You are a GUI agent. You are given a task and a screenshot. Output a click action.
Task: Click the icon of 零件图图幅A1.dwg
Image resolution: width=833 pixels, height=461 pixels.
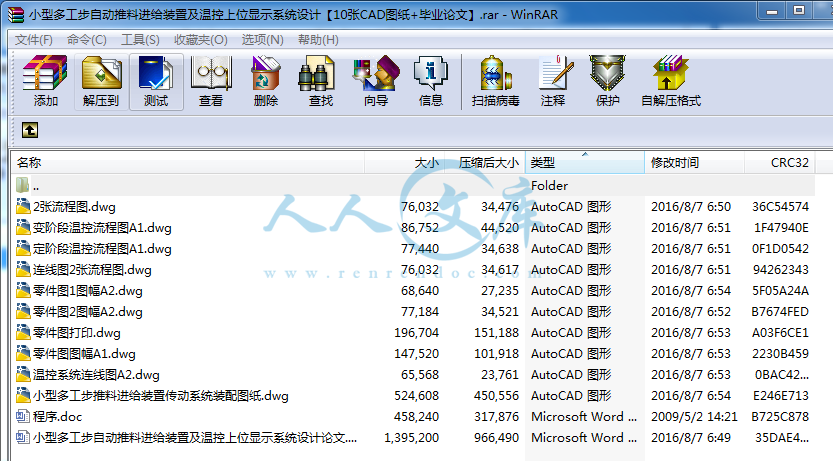pos(23,353)
